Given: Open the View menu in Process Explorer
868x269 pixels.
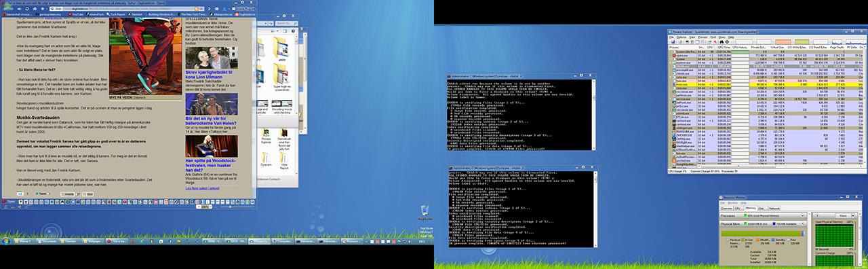Looking at the screenshot, I should tap(692, 37).
